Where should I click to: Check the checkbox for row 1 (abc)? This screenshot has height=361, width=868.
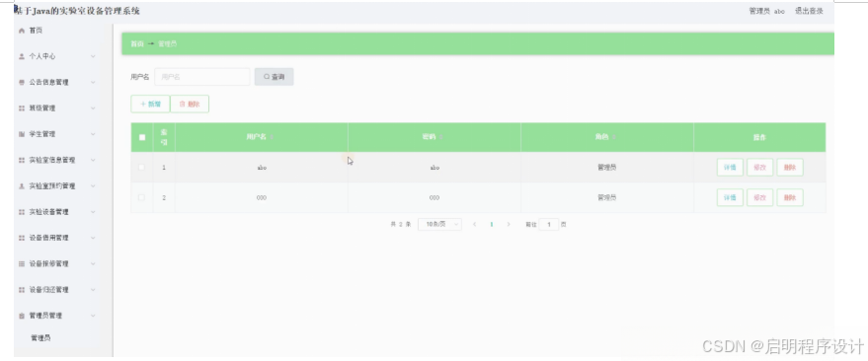(142, 167)
